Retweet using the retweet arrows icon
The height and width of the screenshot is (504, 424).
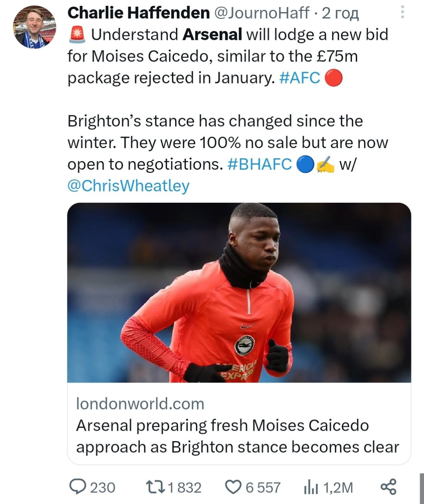click(155, 487)
